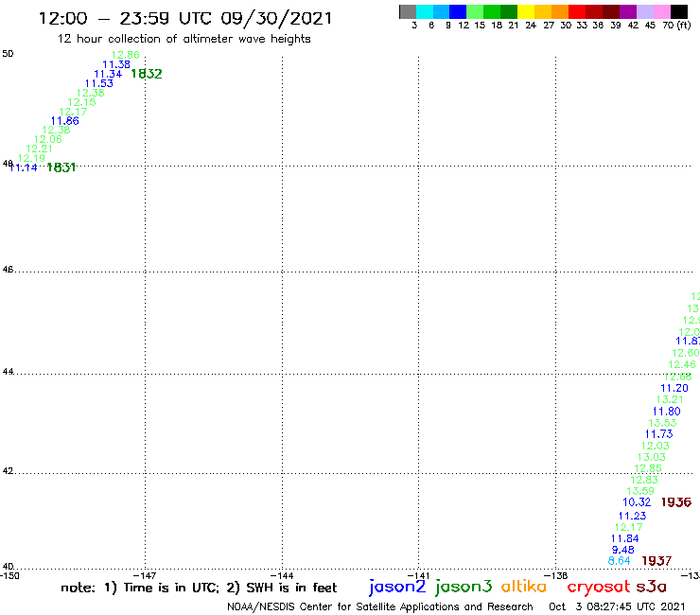This screenshot has height=615, width=700.
Task: Click the 46 latitude axis label
Action: point(8,270)
